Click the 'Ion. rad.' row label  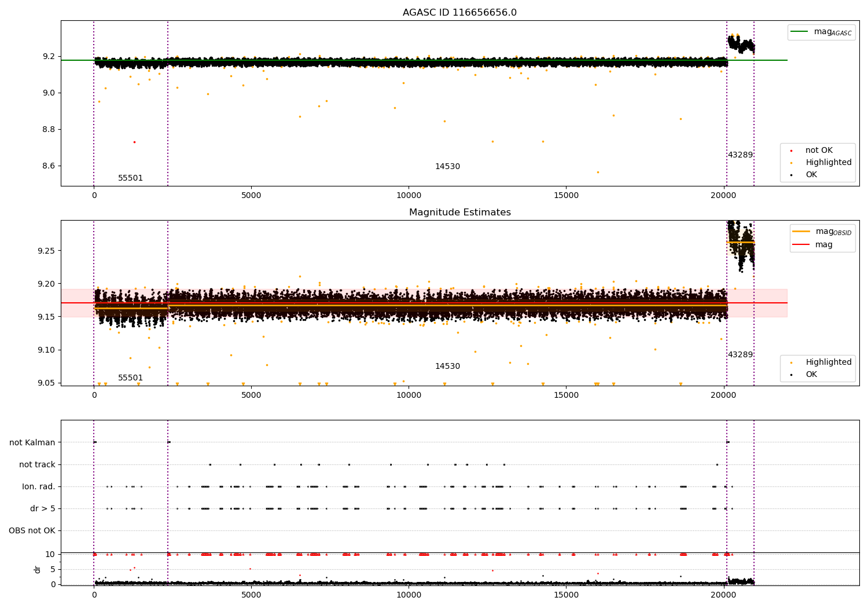[39, 486]
